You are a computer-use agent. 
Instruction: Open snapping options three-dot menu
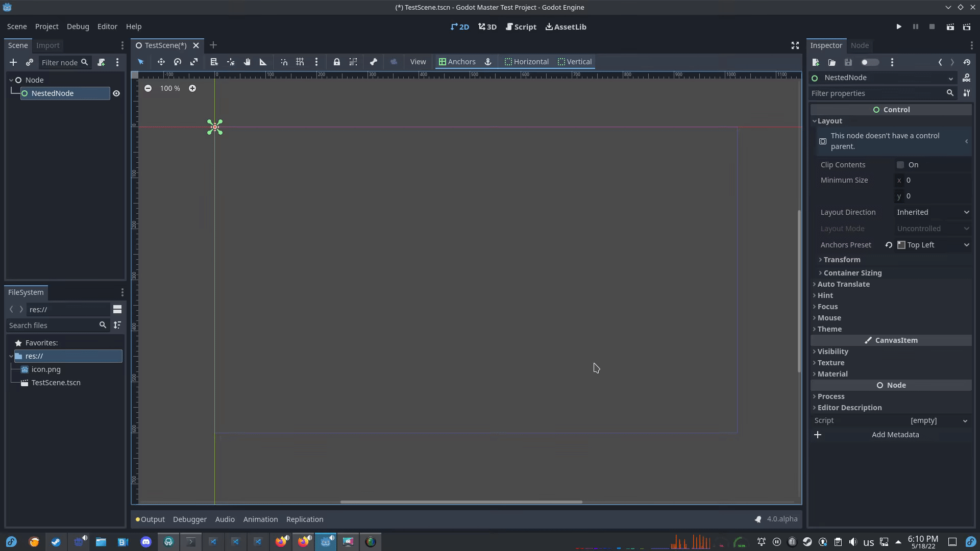316,62
